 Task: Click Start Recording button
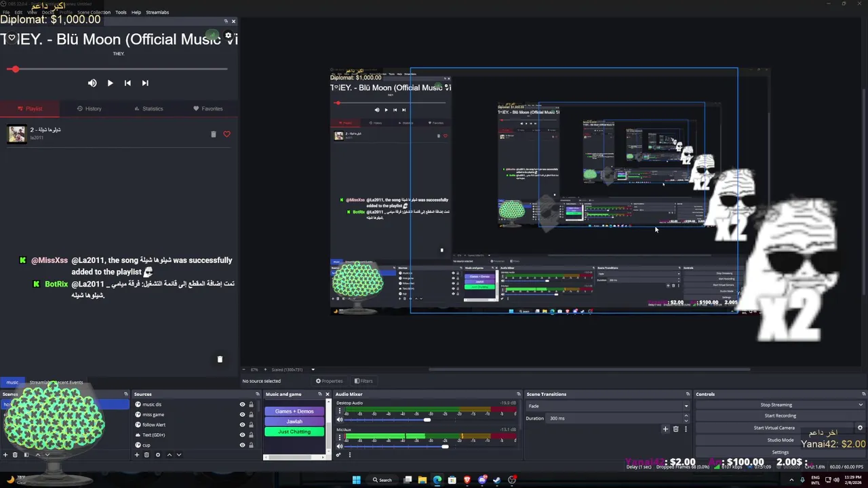click(780, 415)
